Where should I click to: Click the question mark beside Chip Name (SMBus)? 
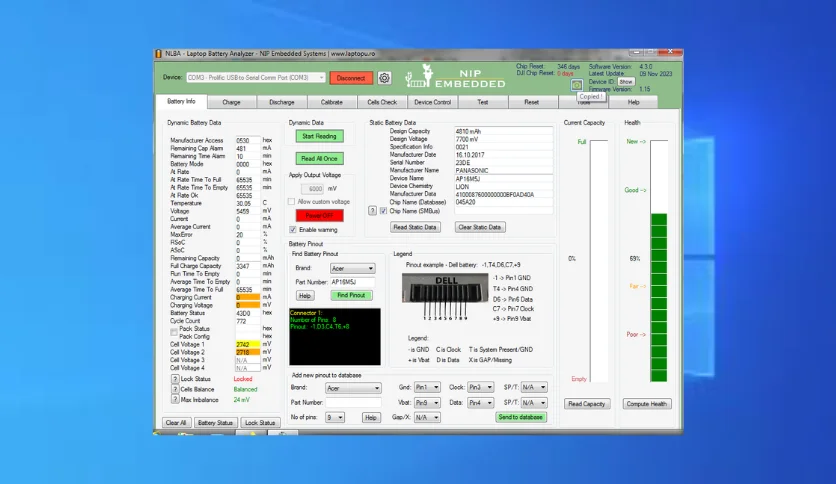tap(373, 211)
